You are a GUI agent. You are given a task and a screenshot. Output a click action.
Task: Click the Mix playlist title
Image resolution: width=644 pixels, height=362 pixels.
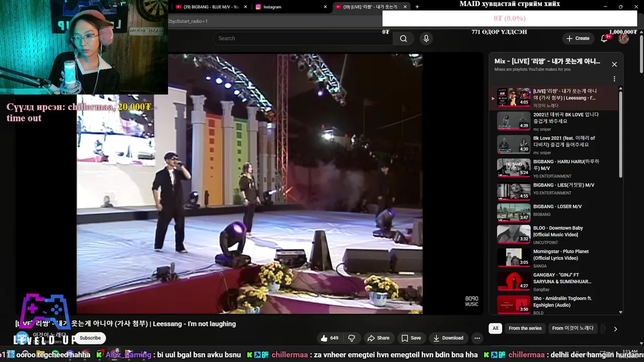pos(547,61)
